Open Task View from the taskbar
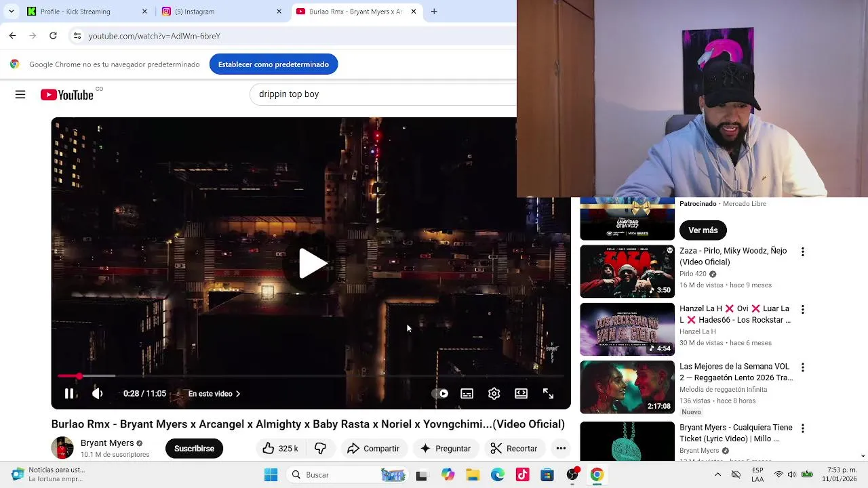 coord(422,475)
